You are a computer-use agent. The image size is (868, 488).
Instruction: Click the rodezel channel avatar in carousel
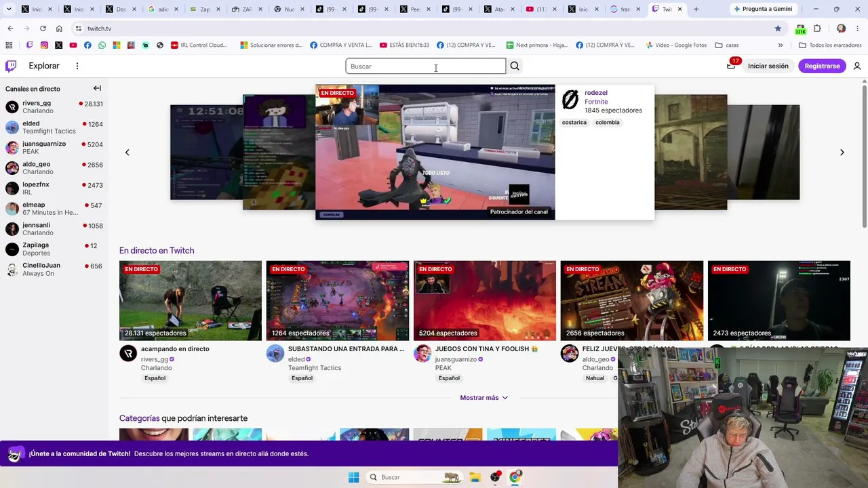tap(570, 100)
